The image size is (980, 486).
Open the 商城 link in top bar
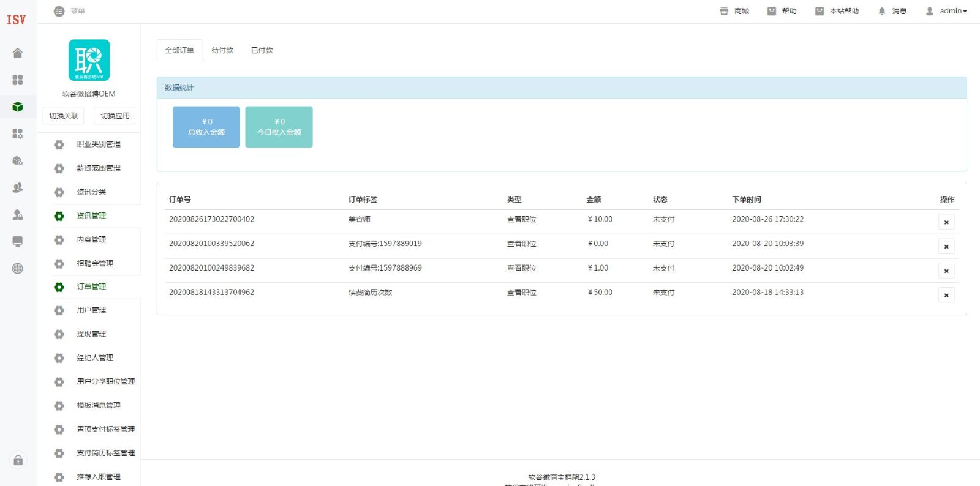point(734,11)
